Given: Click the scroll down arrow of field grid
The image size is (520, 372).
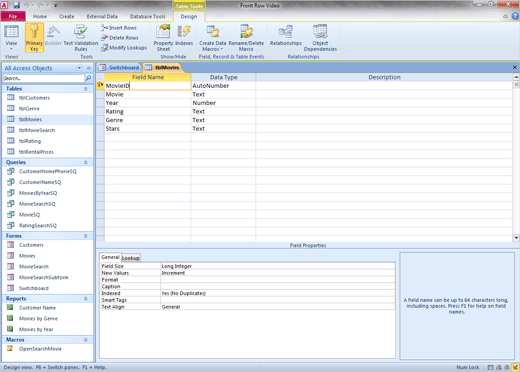Looking at the screenshot, I should point(516,238).
